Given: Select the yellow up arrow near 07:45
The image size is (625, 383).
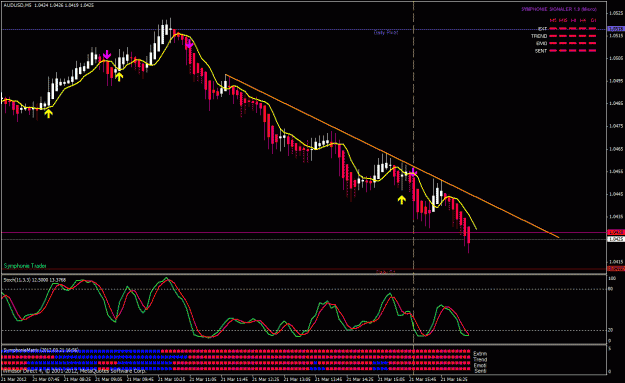Looking at the screenshot, I should pos(48,114).
